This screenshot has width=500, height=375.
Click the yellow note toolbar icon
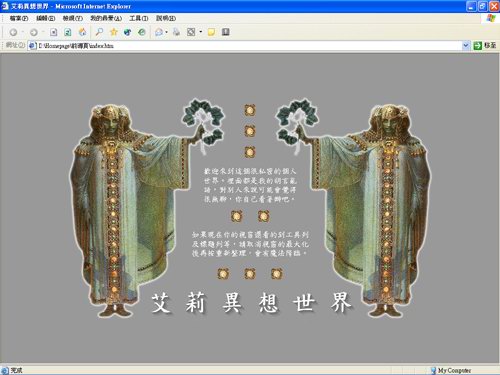pyautogui.click(x=211, y=32)
